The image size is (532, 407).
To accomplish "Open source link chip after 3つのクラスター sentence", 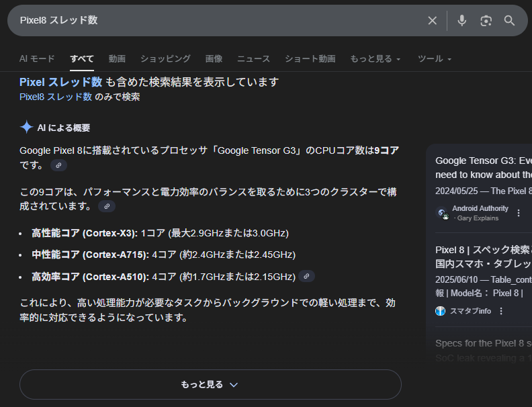I will pyautogui.click(x=107, y=206).
